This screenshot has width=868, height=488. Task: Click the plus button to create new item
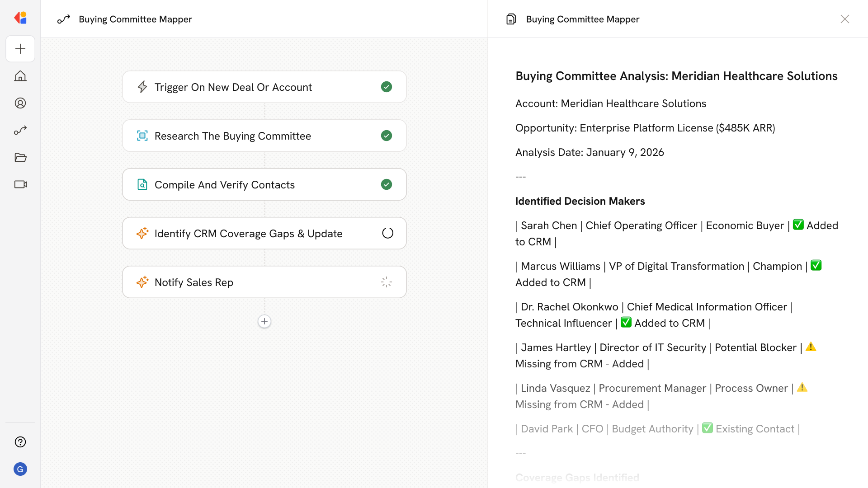click(x=20, y=49)
